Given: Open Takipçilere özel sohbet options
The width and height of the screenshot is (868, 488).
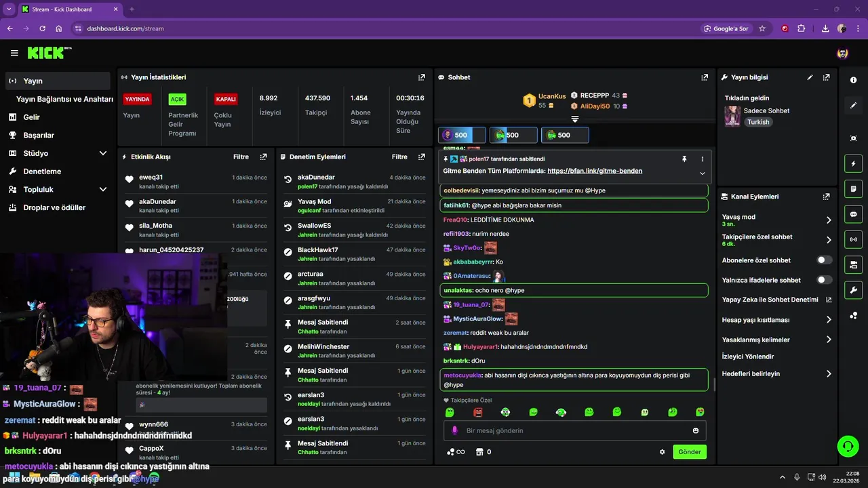Looking at the screenshot, I should click(776, 240).
